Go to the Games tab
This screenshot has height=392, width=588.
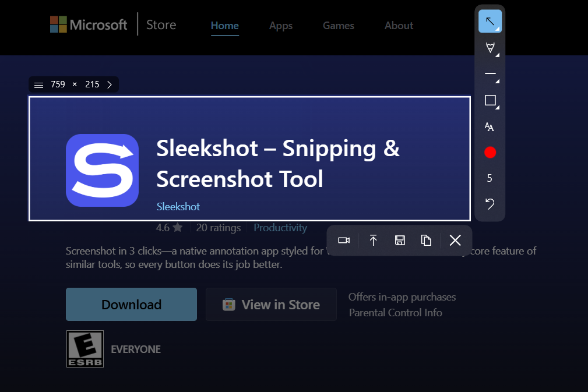click(x=339, y=26)
